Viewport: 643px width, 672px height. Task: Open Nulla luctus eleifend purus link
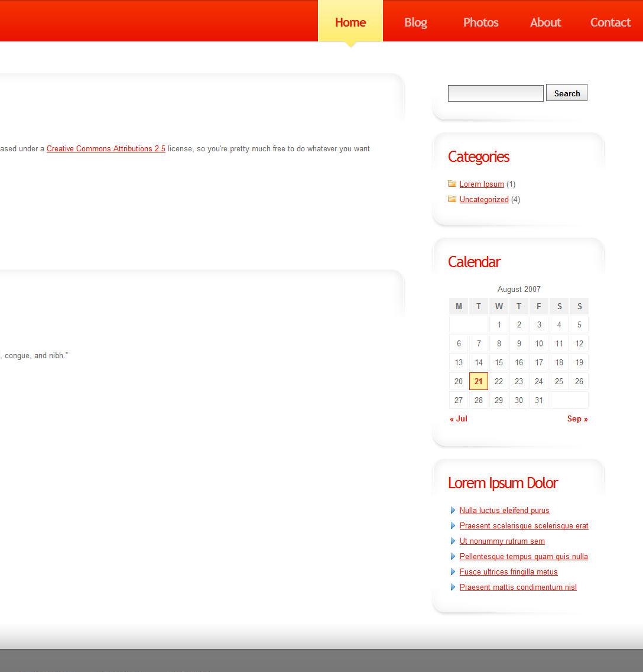[x=504, y=511]
